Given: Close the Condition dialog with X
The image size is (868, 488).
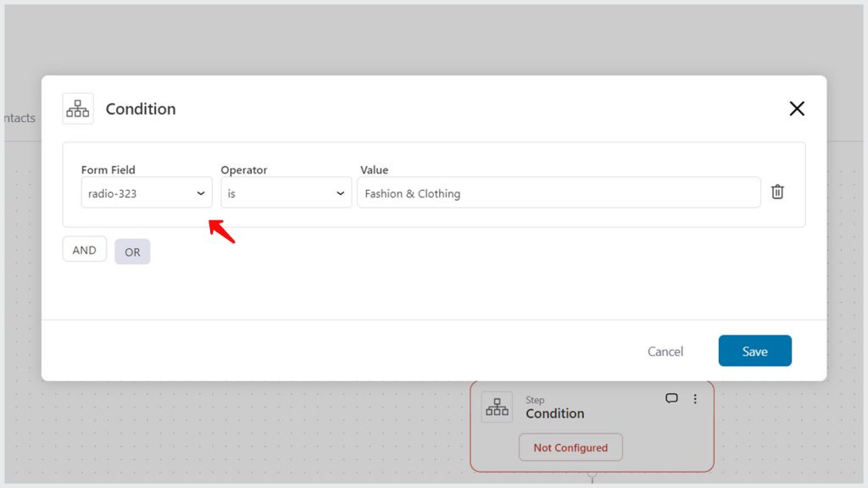Looking at the screenshot, I should 797,108.
